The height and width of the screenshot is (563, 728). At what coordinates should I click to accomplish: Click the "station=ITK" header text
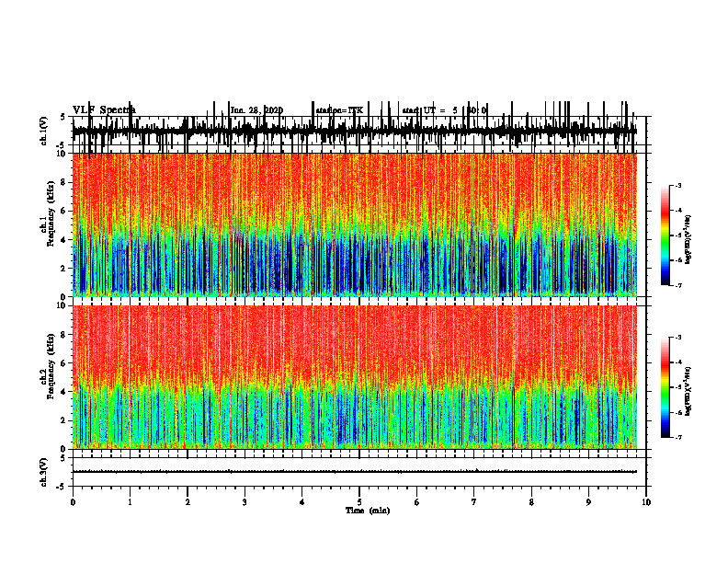(339, 110)
